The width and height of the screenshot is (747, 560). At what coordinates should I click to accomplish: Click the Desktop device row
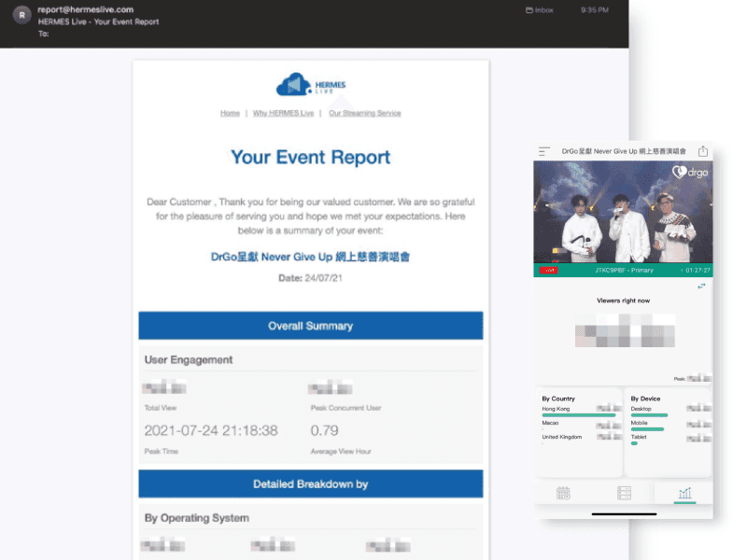coord(670,409)
